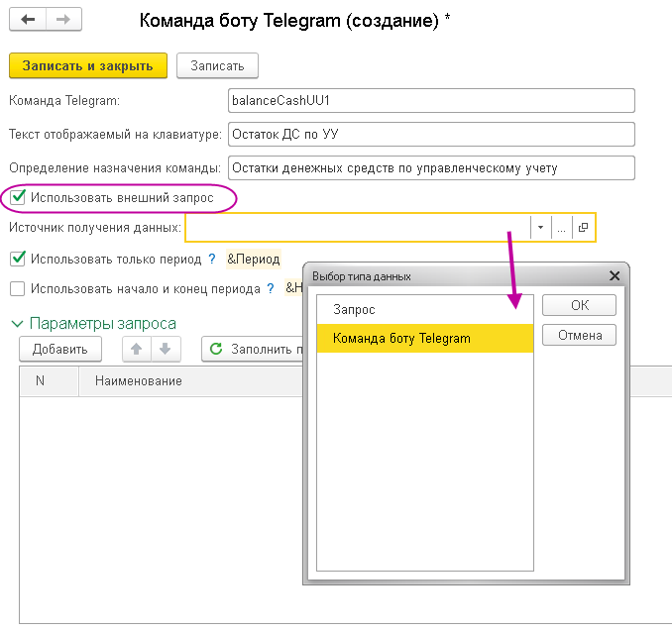Click Определение назначения команды input field

[x=431, y=168]
